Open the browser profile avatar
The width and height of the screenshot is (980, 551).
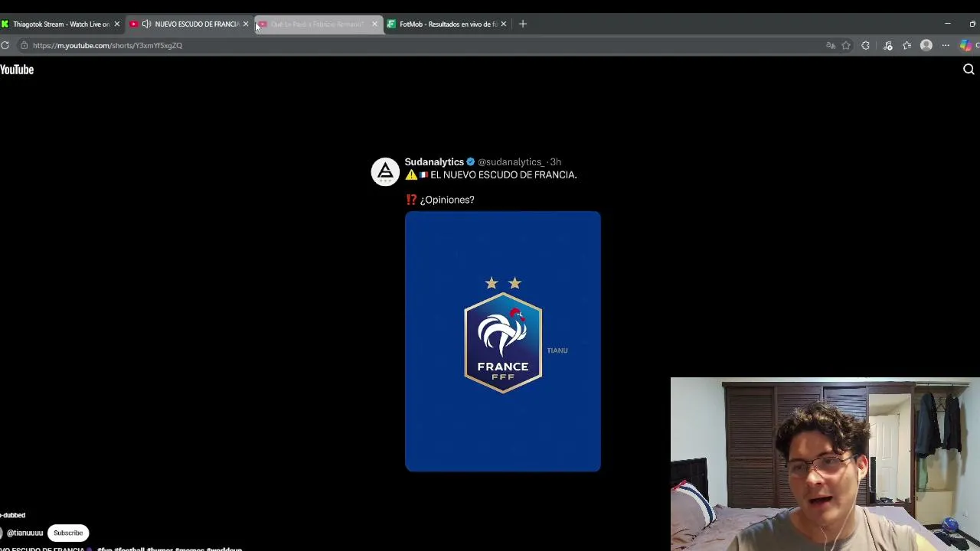coord(926,46)
